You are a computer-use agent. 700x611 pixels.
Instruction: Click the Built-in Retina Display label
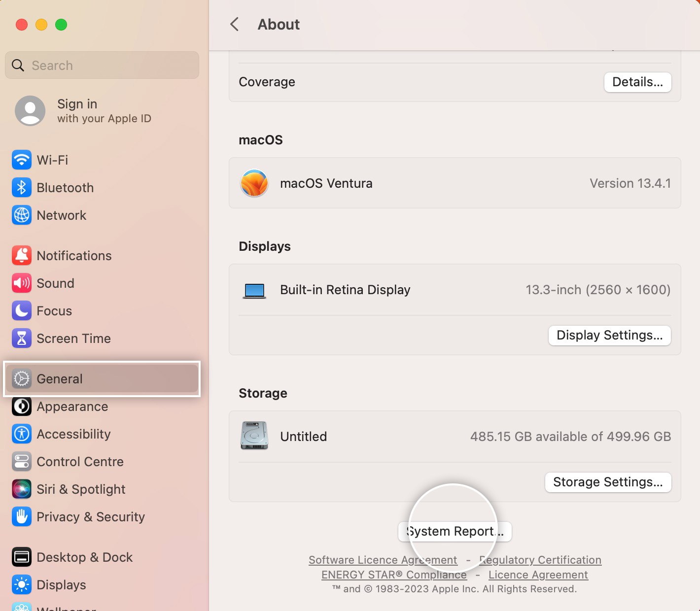click(x=345, y=290)
